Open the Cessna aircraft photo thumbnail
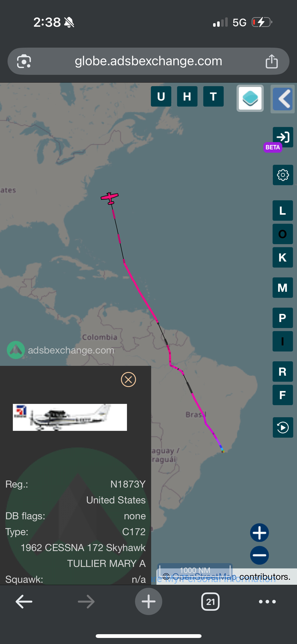 [70, 417]
